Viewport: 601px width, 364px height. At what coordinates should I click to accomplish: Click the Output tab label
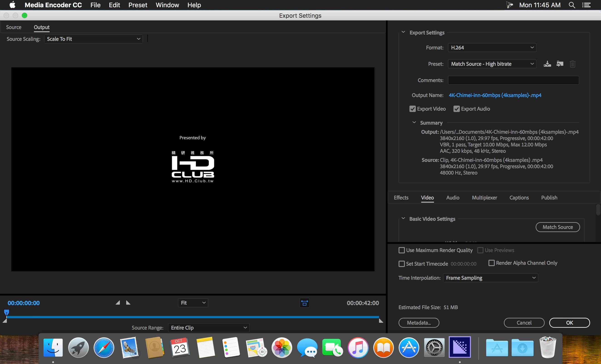pyautogui.click(x=42, y=27)
